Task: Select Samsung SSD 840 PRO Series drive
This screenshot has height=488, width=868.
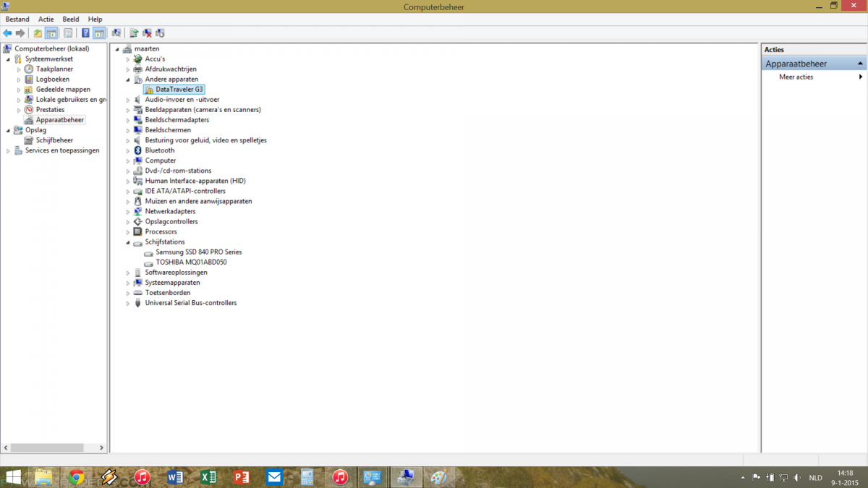Action: coord(198,252)
